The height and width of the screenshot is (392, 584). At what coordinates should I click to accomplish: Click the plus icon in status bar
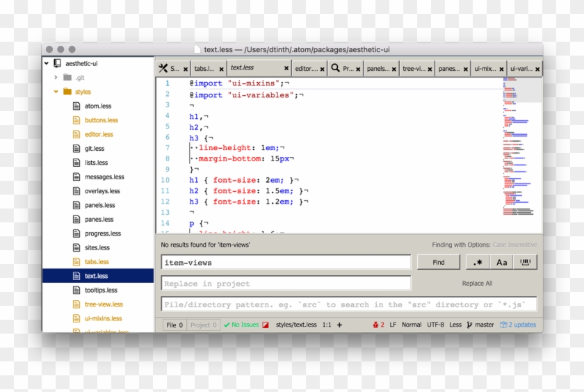click(x=339, y=325)
